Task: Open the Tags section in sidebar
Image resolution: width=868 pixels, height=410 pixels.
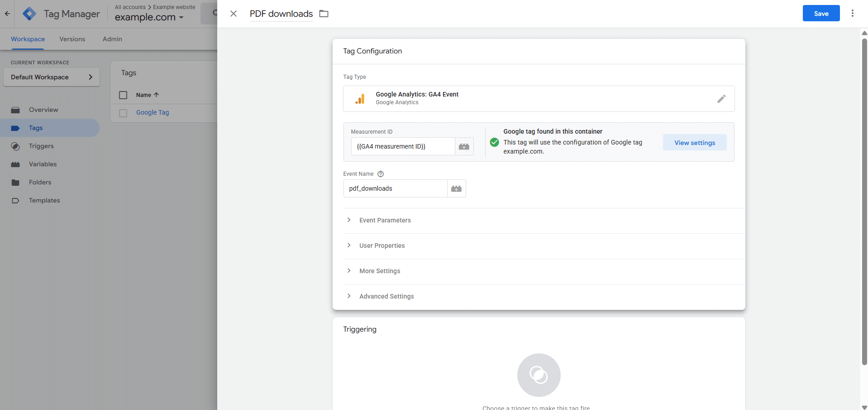Action: tap(35, 128)
